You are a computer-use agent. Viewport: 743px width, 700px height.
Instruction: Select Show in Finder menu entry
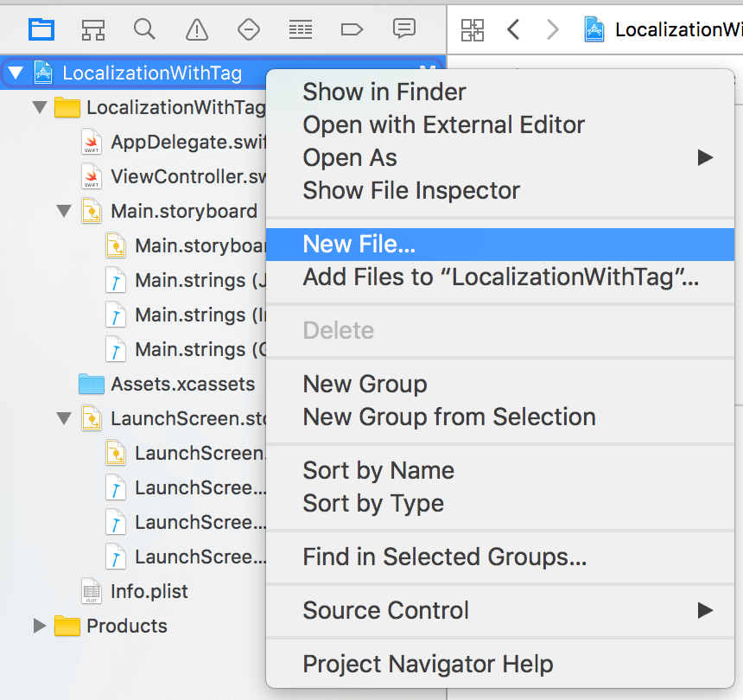click(384, 92)
